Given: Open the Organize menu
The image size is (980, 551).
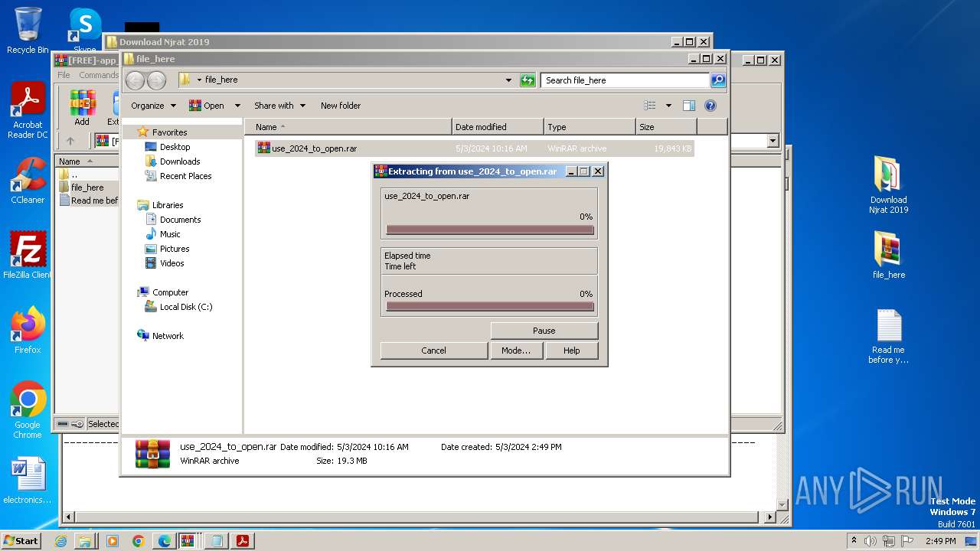Looking at the screenshot, I should [x=152, y=106].
